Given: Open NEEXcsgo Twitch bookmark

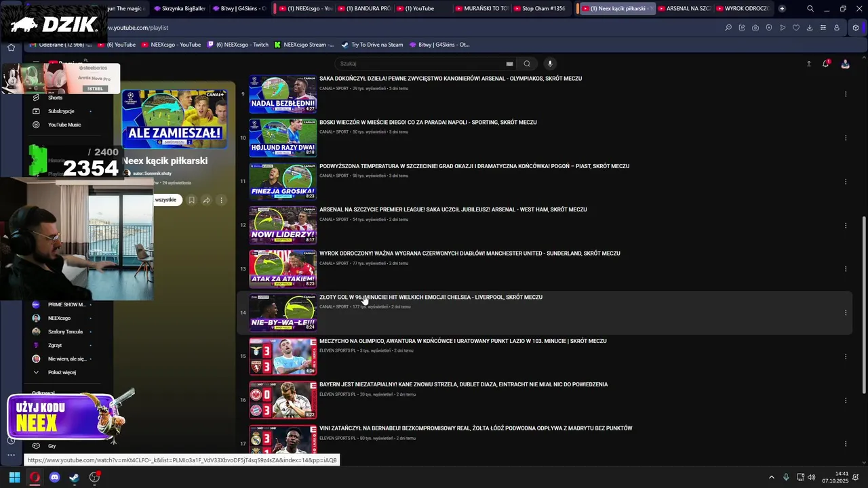Looking at the screenshot, I should (238, 45).
